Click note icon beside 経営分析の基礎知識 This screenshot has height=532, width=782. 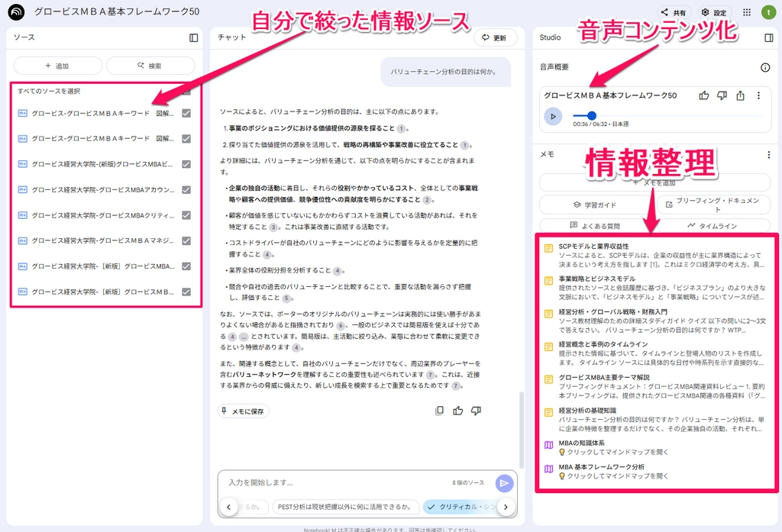click(x=548, y=412)
